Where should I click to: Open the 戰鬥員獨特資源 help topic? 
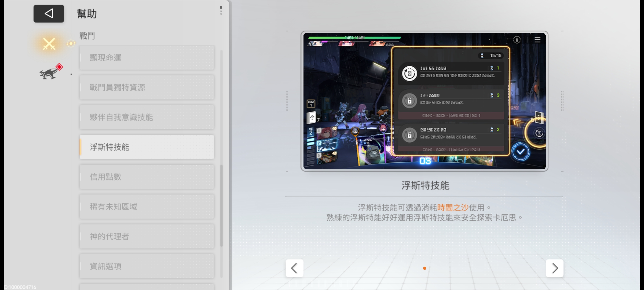[x=147, y=88]
